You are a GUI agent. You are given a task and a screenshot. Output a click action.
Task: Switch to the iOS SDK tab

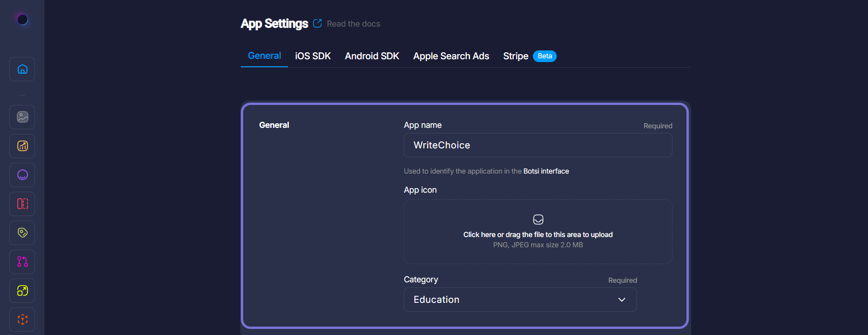click(313, 56)
